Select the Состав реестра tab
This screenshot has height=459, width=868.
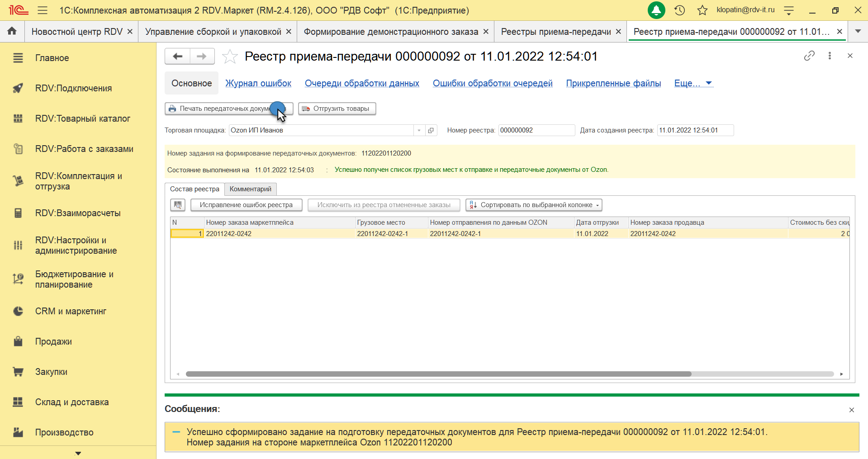point(194,189)
